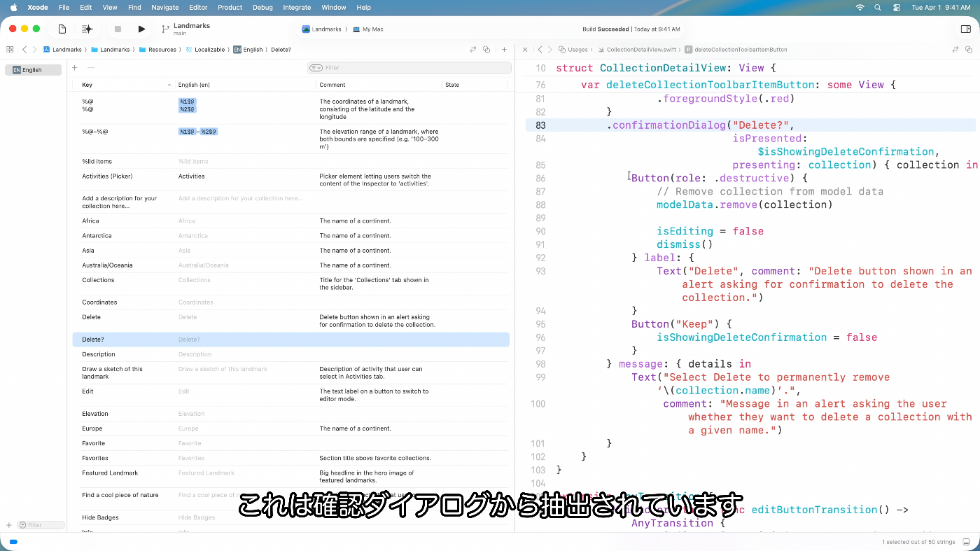980x551 pixels.
Task: Open the Xcode menu
Action: coord(37,7)
